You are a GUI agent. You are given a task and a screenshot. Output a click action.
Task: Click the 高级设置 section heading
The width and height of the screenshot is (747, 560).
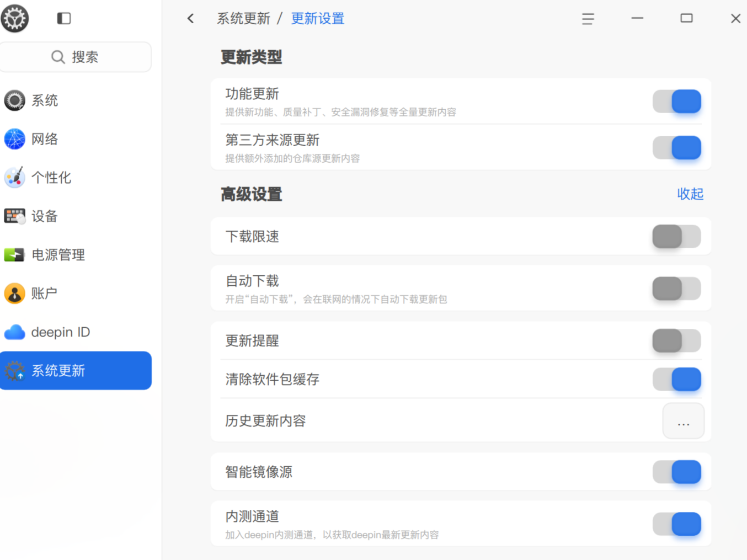point(252,195)
